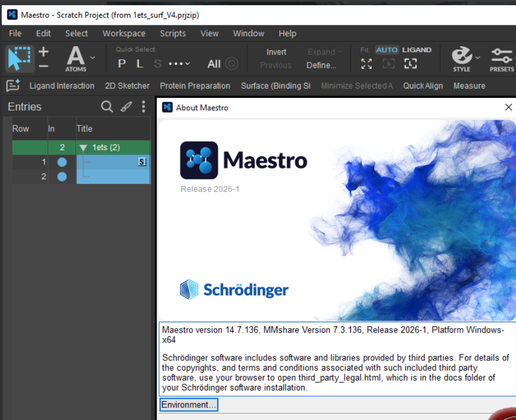Viewport: 516px width, 420px height.
Task: Open the Workspace menu
Action: click(124, 34)
